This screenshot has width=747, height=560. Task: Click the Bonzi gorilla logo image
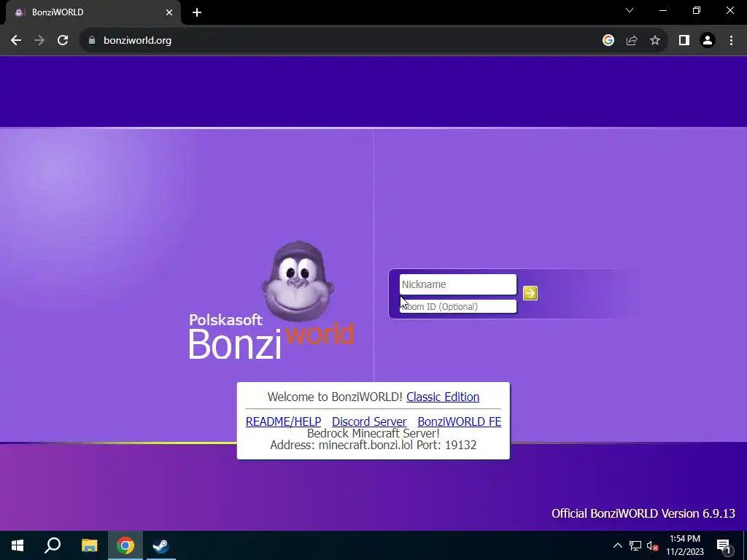pos(298,281)
